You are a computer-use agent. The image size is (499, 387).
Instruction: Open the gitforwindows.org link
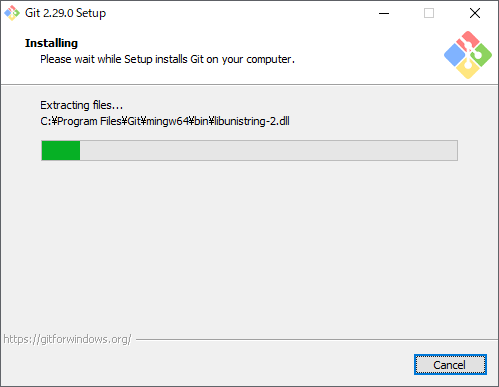pos(67,339)
